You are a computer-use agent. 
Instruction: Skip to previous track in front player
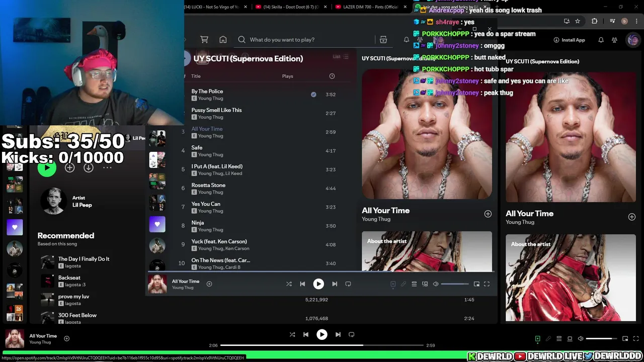click(302, 284)
